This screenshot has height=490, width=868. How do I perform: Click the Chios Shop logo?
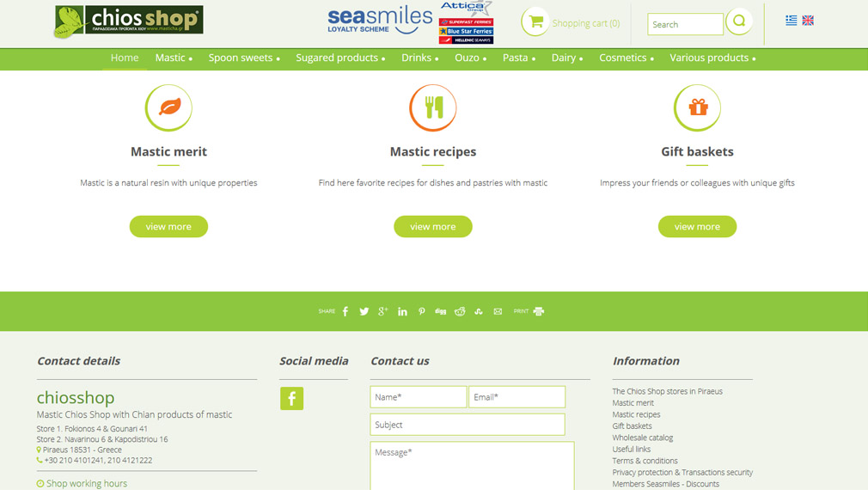point(128,21)
